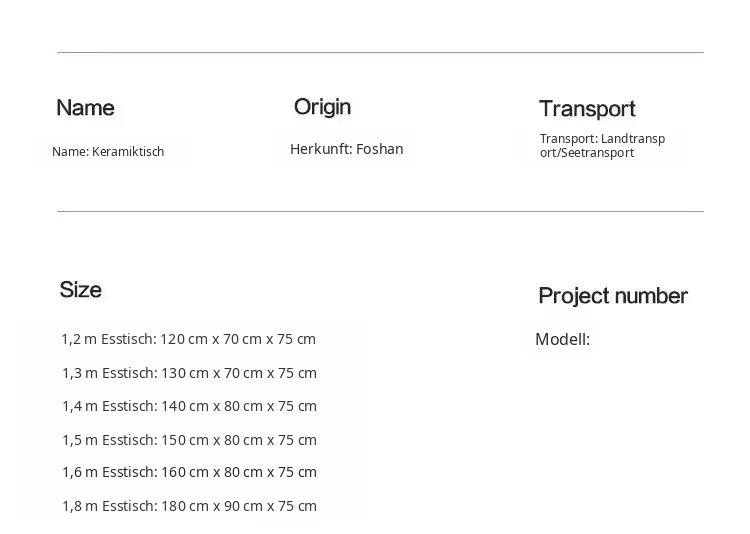Click the 1,2 m Esstisch size line
This screenshot has width=750, height=534.
tap(188, 339)
